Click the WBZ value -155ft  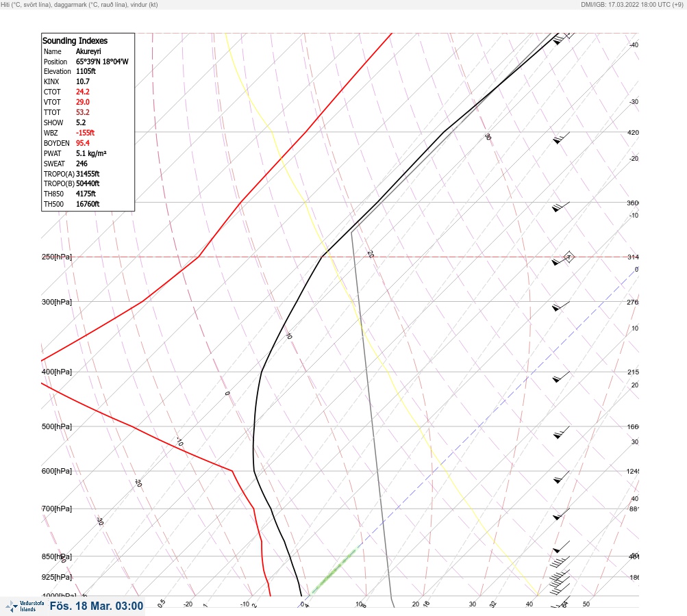click(x=86, y=133)
